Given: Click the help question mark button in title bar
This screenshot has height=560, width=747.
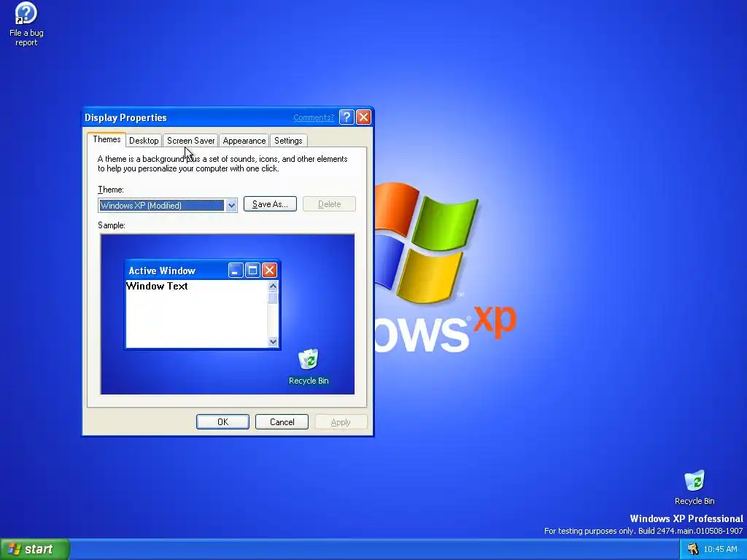Looking at the screenshot, I should point(347,117).
